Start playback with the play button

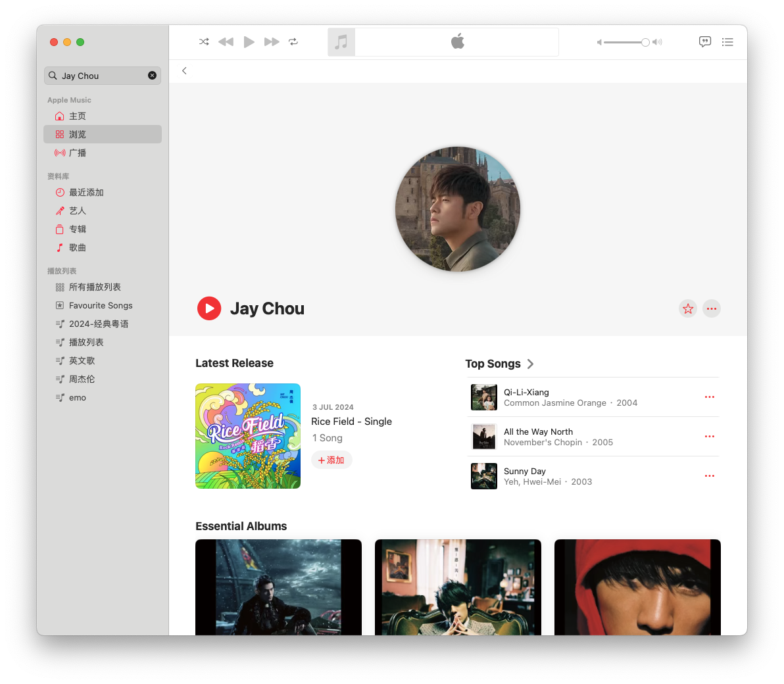click(x=249, y=41)
